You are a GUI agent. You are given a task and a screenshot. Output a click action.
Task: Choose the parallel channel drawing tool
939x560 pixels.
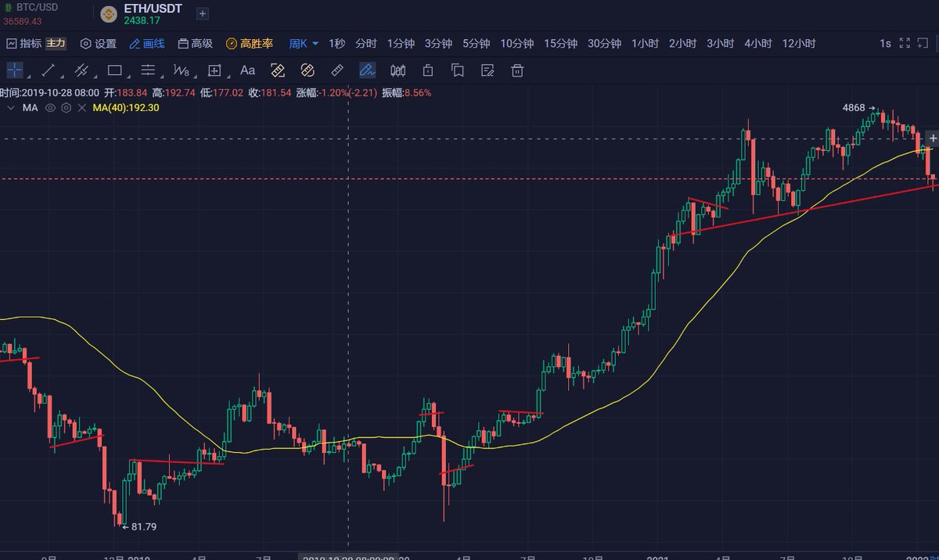point(81,70)
